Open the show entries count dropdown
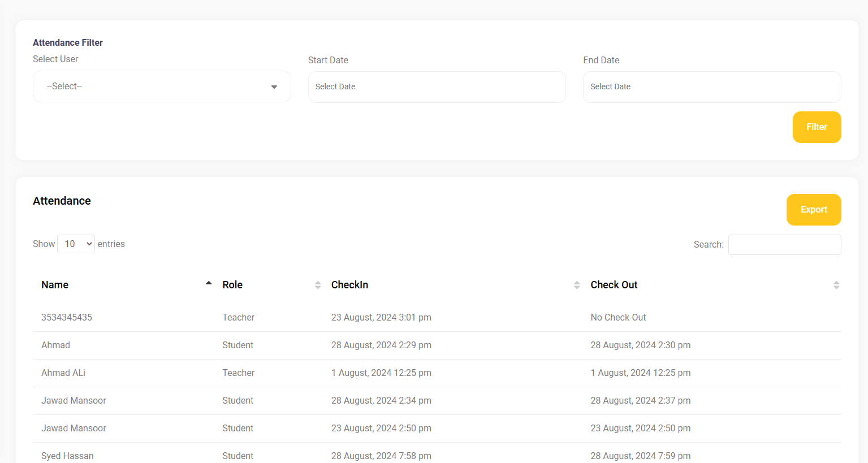The height and width of the screenshot is (463, 868). 76,244
